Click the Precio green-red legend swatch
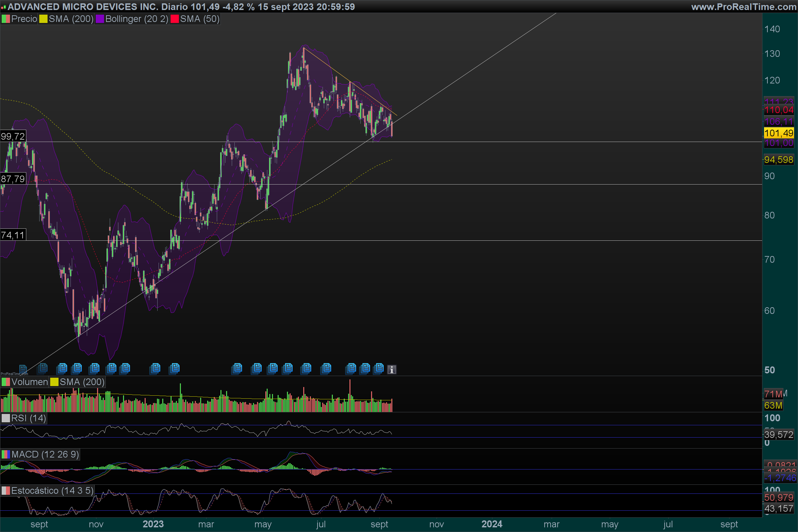798x532 pixels. (x=6, y=19)
